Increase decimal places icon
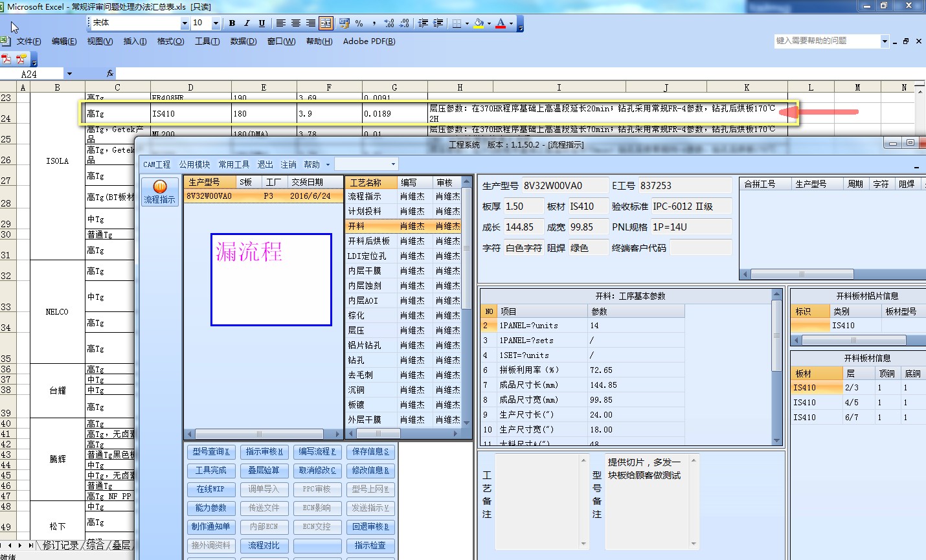 click(x=389, y=23)
